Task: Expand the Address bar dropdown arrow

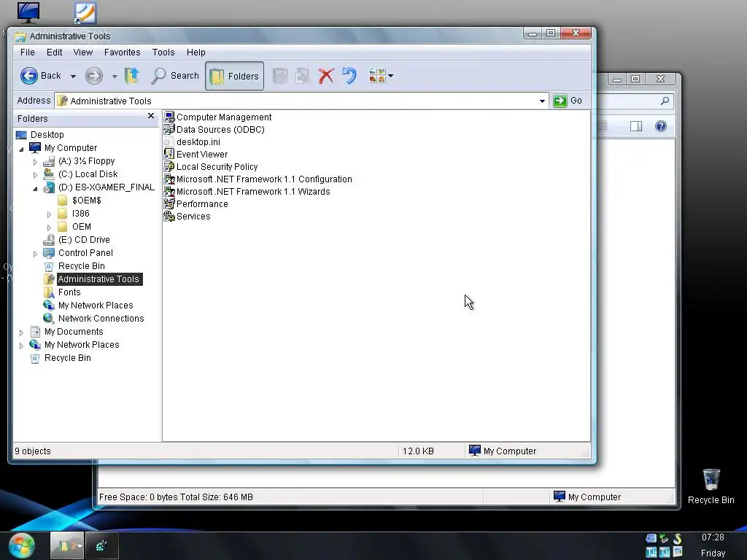Action: [x=542, y=101]
